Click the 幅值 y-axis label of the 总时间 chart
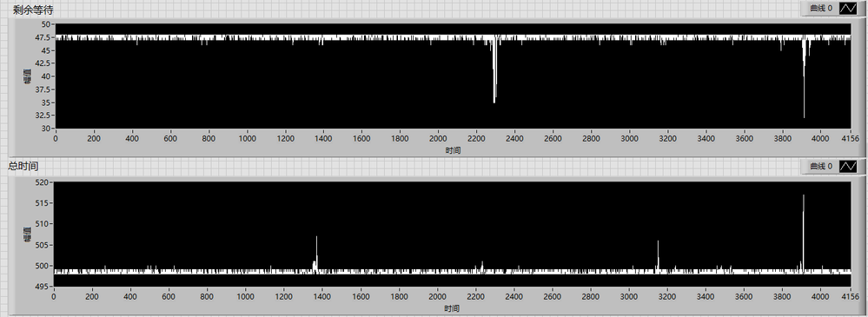The image size is (868, 317). 27,234
